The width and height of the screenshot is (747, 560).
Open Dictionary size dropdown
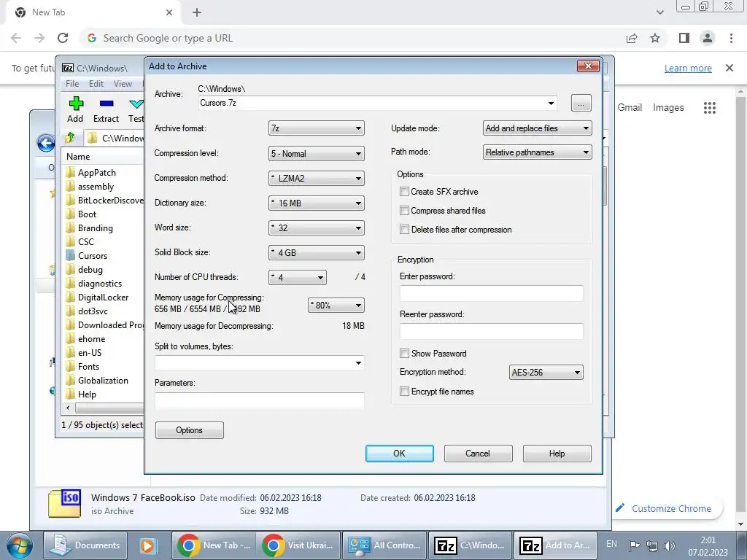[x=317, y=203]
